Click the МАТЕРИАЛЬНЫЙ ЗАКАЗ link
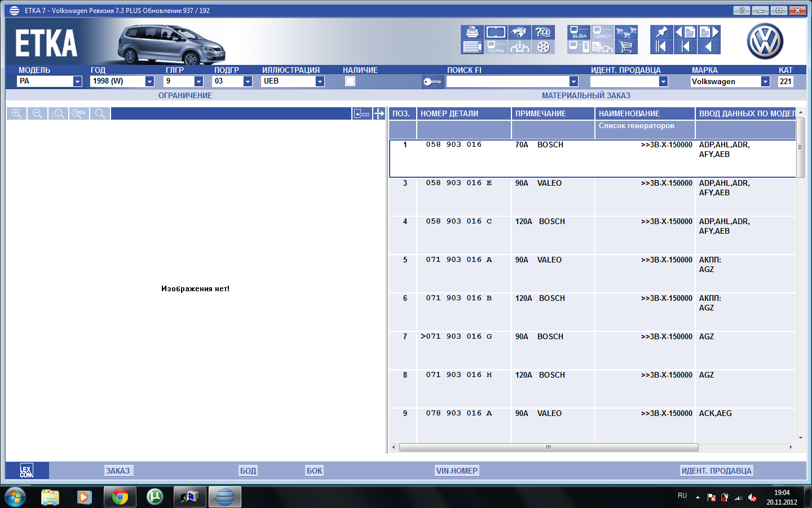Image resolution: width=812 pixels, height=508 pixels. [x=586, y=95]
